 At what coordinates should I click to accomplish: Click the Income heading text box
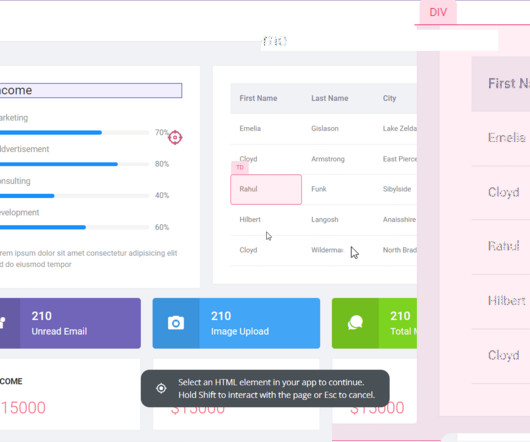[x=91, y=91]
